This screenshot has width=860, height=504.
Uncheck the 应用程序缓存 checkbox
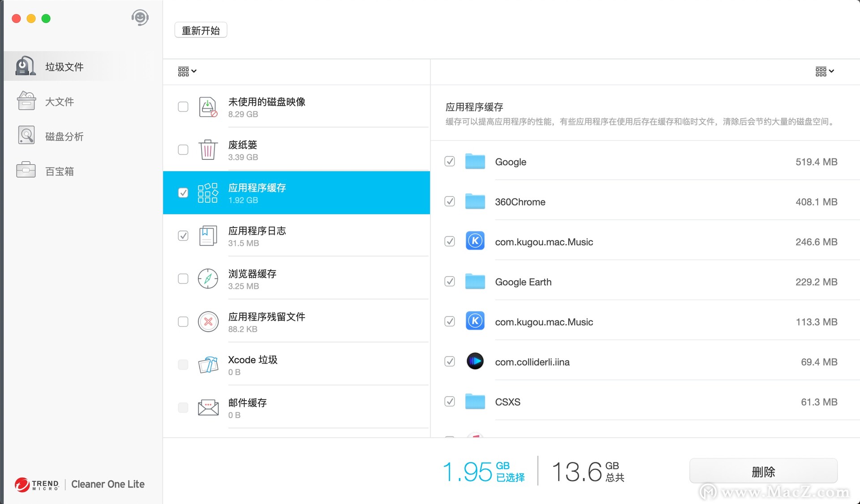[x=183, y=192]
